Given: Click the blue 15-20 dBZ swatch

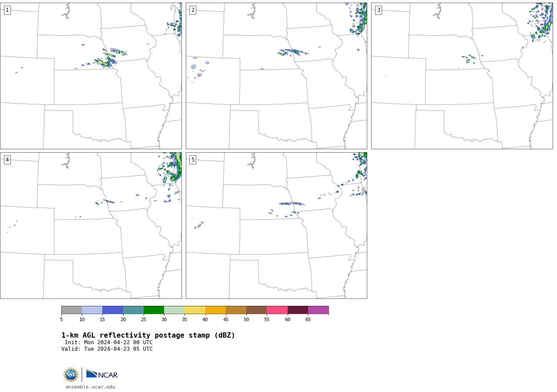Looking at the screenshot, I should [x=113, y=310].
